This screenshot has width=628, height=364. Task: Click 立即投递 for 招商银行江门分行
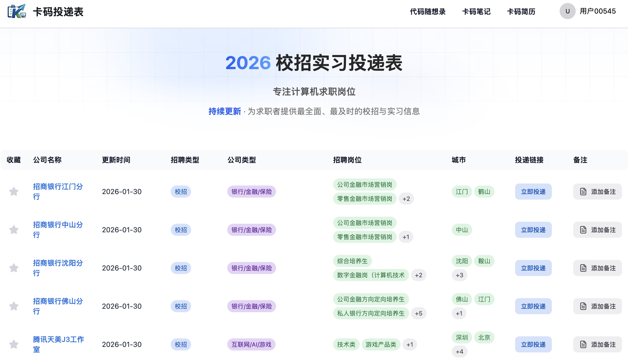pos(533,192)
